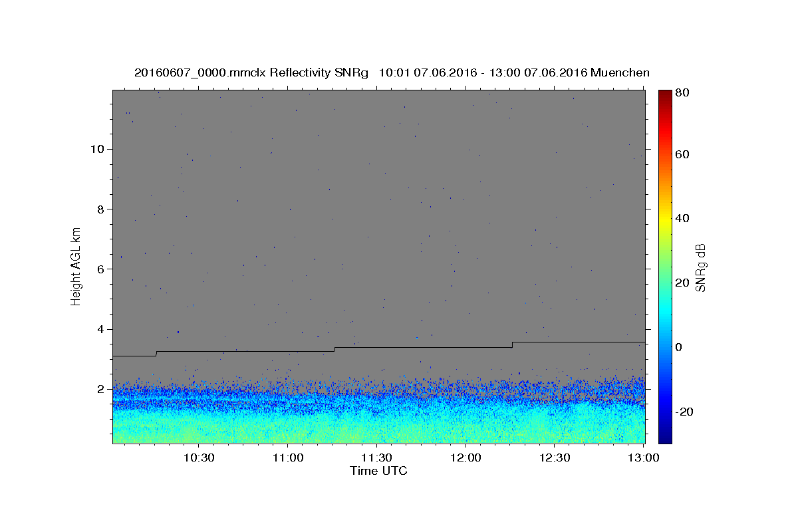Click the colorbar value 80
The height and width of the screenshot is (532, 798).
click(x=682, y=93)
